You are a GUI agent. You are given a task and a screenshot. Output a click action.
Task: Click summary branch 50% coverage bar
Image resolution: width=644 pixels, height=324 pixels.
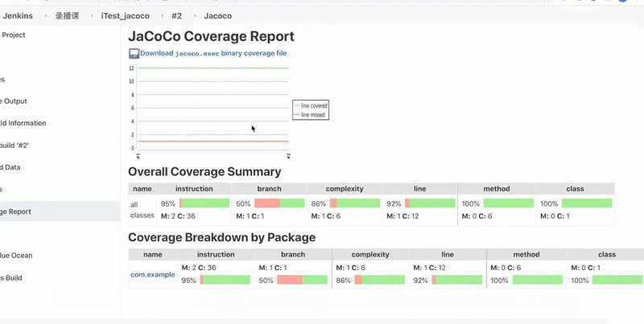coord(279,203)
